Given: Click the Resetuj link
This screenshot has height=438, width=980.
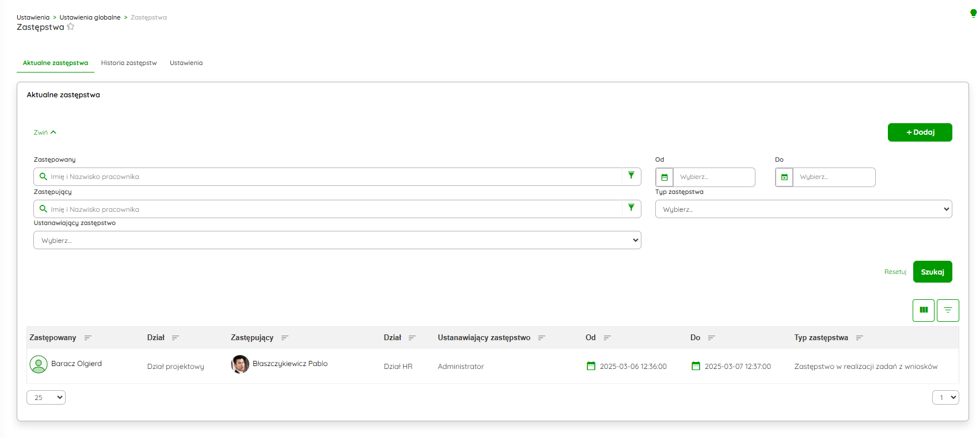Looking at the screenshot, I should coord(895,272).
